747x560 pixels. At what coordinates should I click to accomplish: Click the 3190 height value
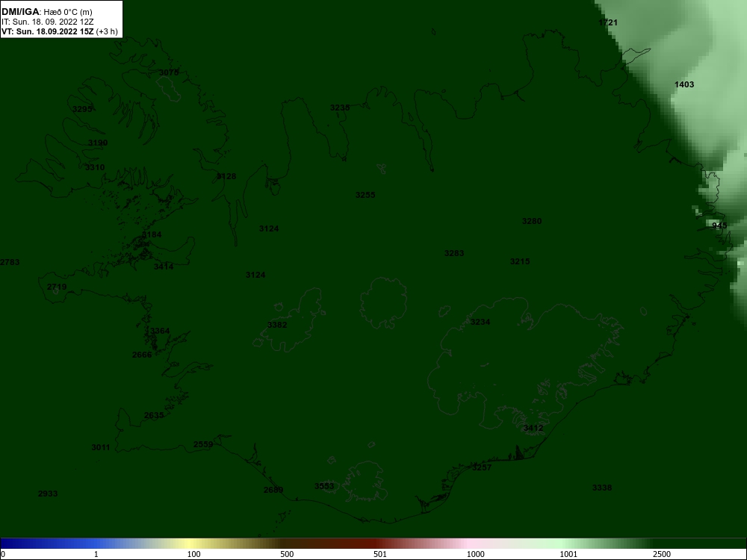(x=98, y=143)
